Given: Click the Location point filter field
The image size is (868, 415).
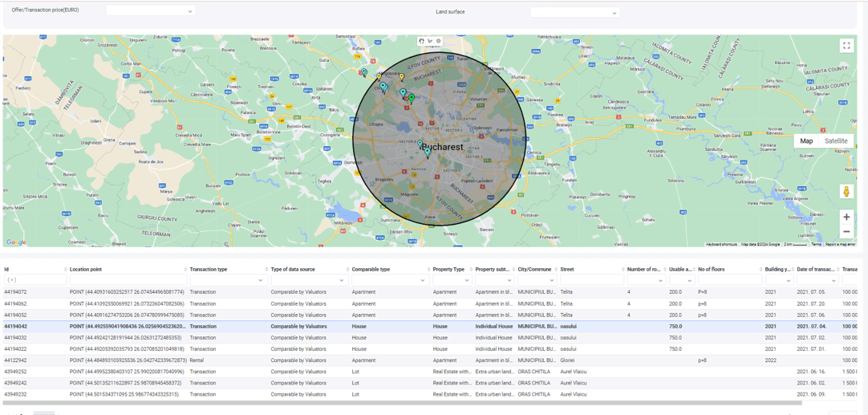Looking at the screenshot, I should click(x=128, y=280).
